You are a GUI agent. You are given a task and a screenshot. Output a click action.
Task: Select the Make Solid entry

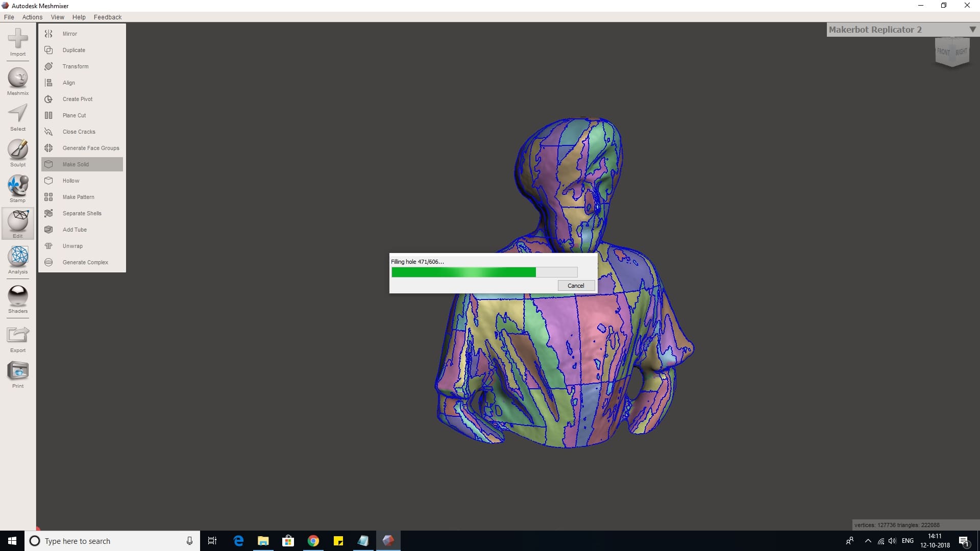click(82, 164)
